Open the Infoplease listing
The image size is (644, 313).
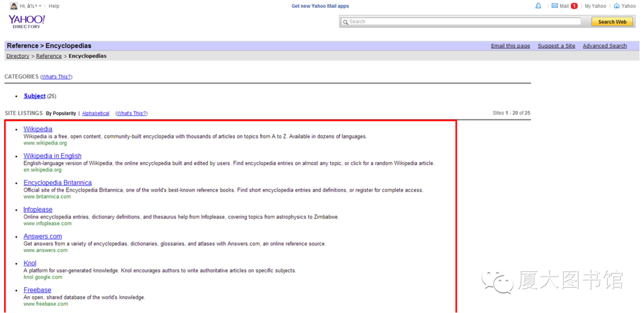pyautogui.click(x=38, y=210)
